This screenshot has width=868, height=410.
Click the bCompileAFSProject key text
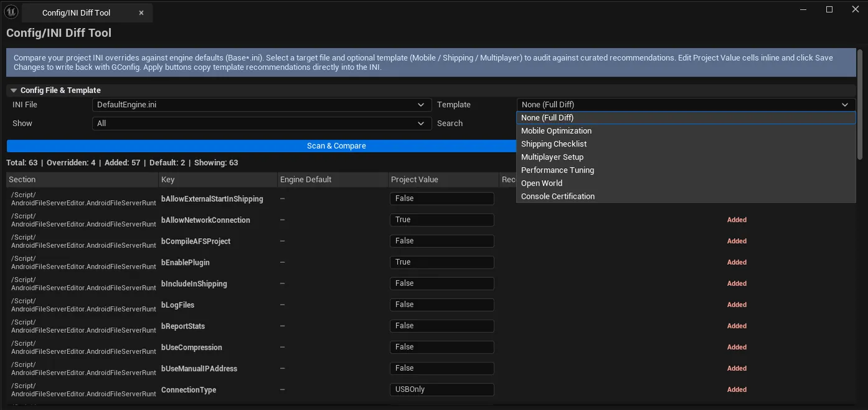[x=196, y=241]
